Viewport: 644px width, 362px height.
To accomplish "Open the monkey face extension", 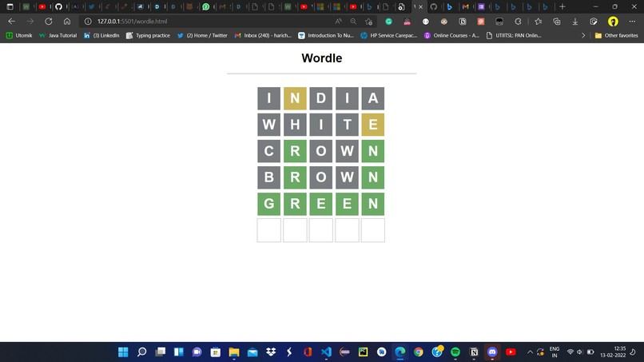I will (444, 22).
